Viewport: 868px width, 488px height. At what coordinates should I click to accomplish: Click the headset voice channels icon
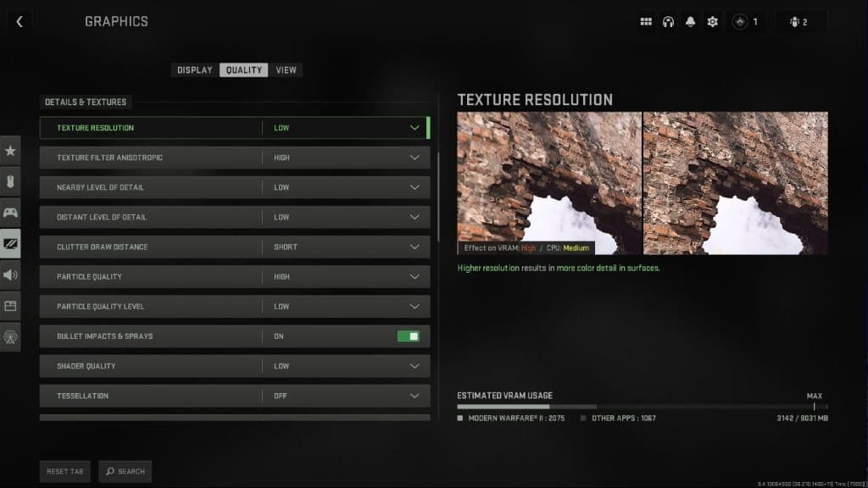tap(668, 22)
